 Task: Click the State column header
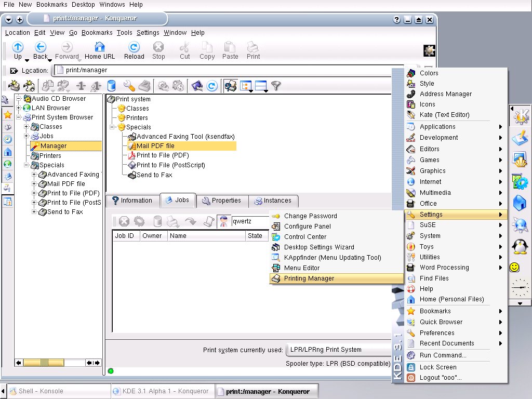(257, 236)
